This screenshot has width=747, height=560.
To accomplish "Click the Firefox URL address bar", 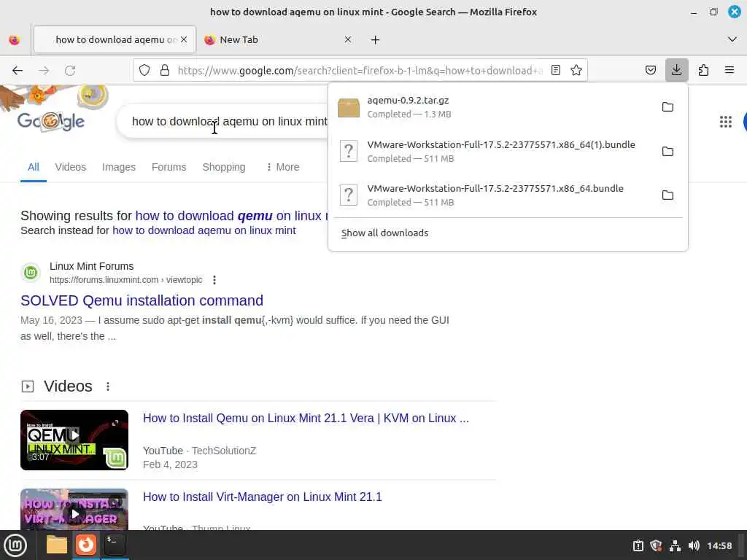I will pos(360,71).
